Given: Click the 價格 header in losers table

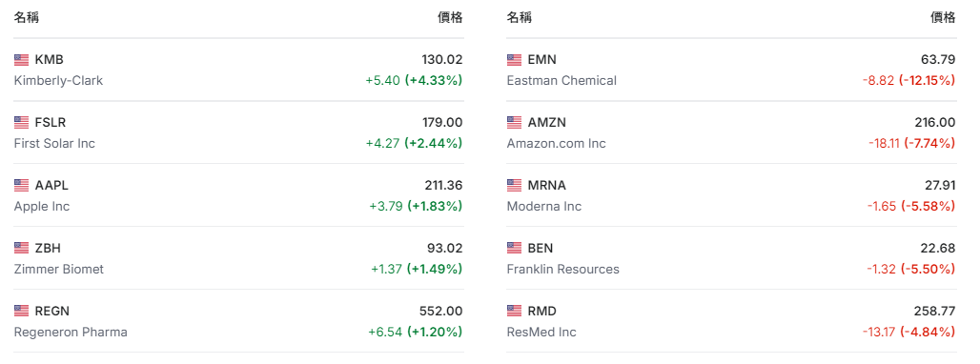Looking at the screenshot, I should pos(943,18).
